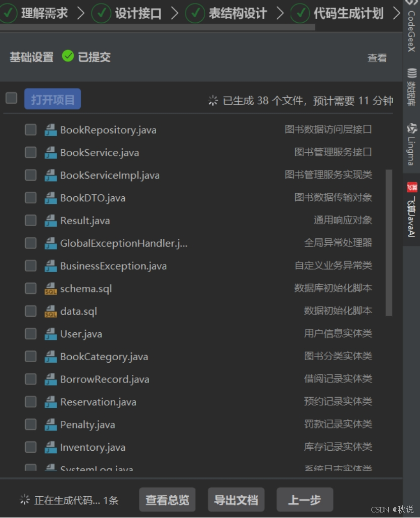The height and width of the screenshot is (518, 420).
Task: Check the checkbox next to BookDTO.java
Action: [30, 198]
